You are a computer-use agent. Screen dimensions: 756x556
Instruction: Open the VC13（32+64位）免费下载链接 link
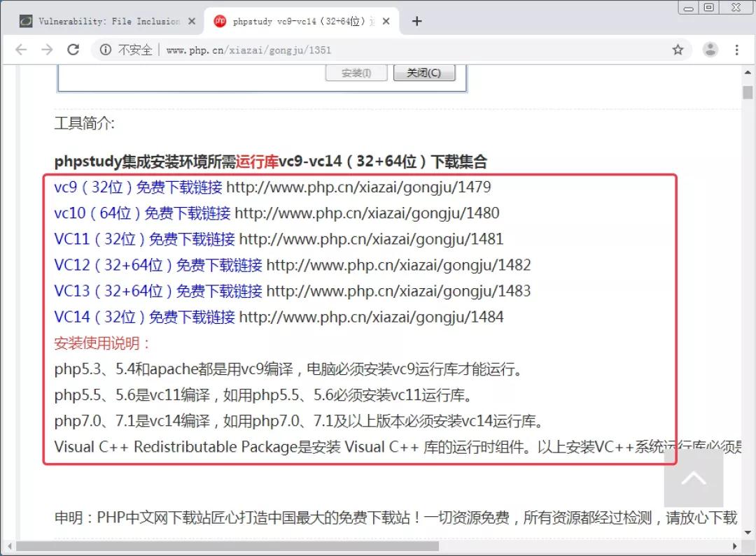click(x=158, y=291)
